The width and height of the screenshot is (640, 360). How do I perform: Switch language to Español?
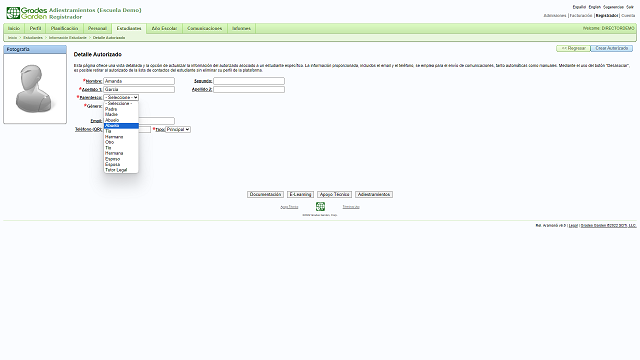pos(579,7)
